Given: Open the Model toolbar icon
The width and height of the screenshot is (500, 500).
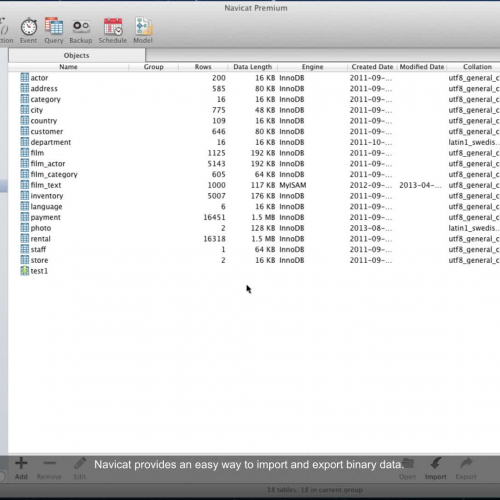Looking at the screenshot, I should click(x=143, y=31).
